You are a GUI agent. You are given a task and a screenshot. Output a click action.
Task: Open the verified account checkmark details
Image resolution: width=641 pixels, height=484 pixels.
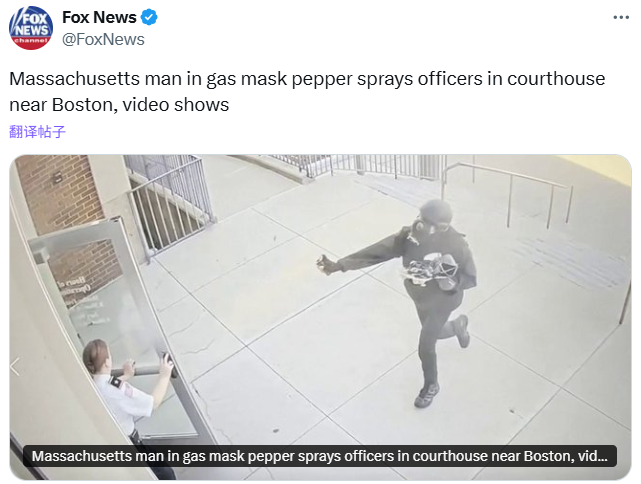tap(149, 18)
